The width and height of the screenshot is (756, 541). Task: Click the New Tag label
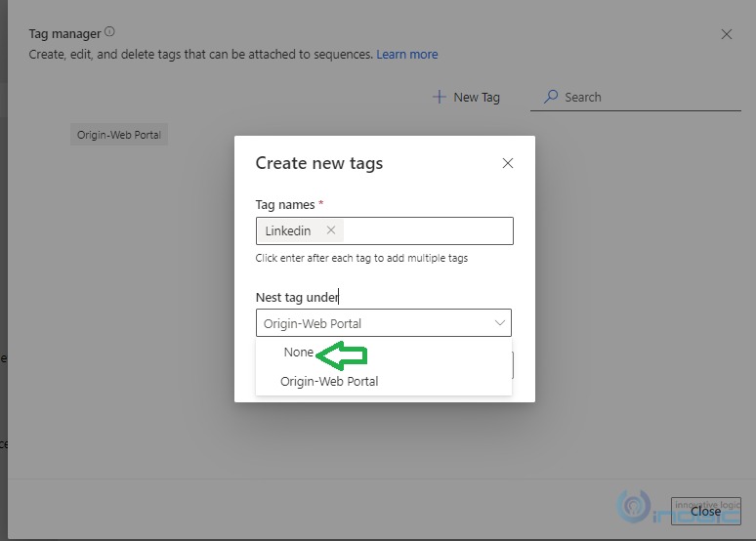click(x=477, y=98)
